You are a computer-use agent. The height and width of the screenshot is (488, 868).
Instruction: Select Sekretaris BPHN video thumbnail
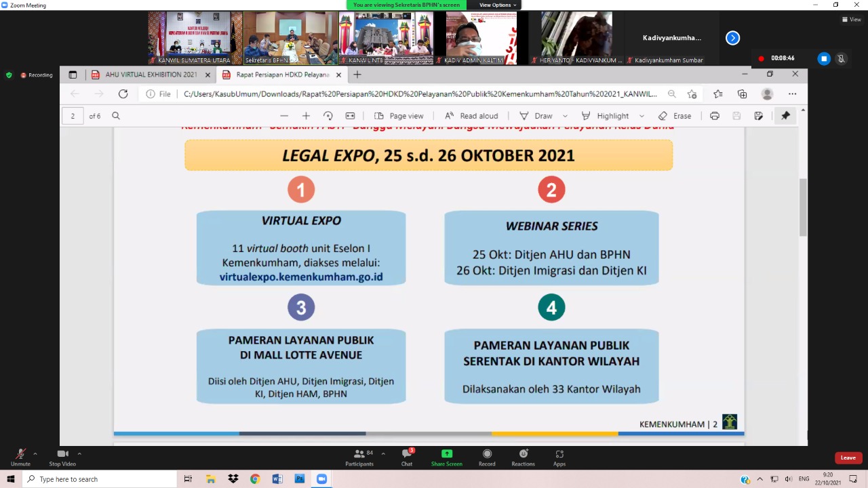(290, 38)
